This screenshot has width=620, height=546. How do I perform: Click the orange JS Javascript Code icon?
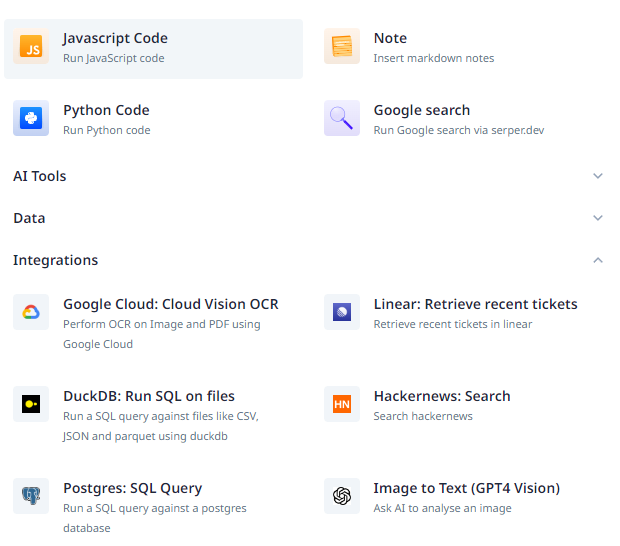coord(31,46)
